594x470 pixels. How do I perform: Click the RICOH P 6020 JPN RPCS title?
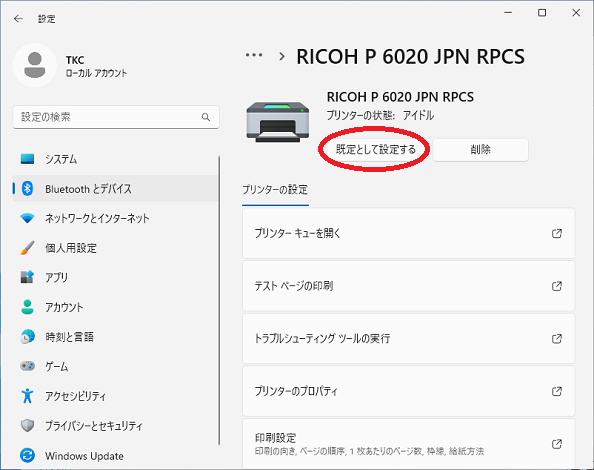[x=410, y=57]
